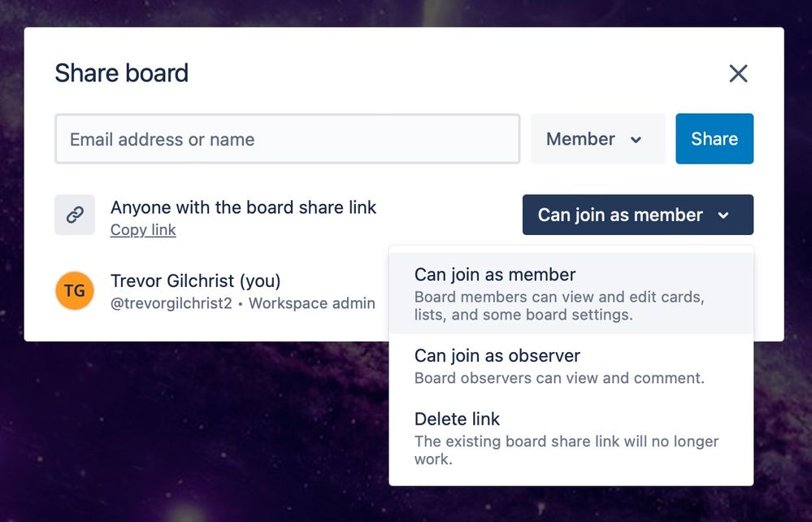
Task: Focus the Email address or name field
Action: 288,139
